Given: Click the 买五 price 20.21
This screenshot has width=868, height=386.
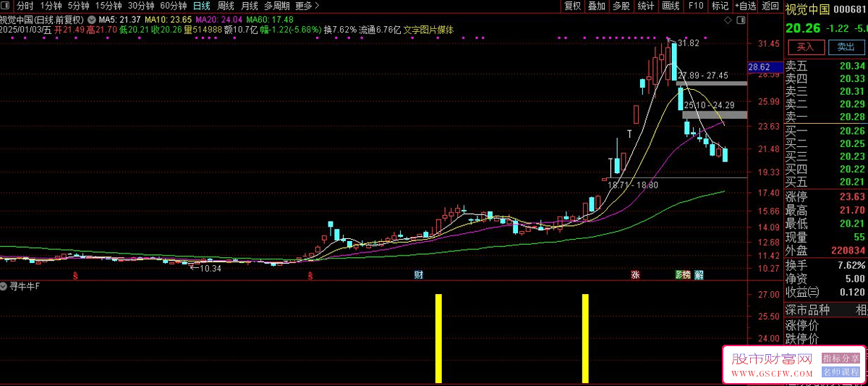Looking at the screenshot, I should coord(851,181).
